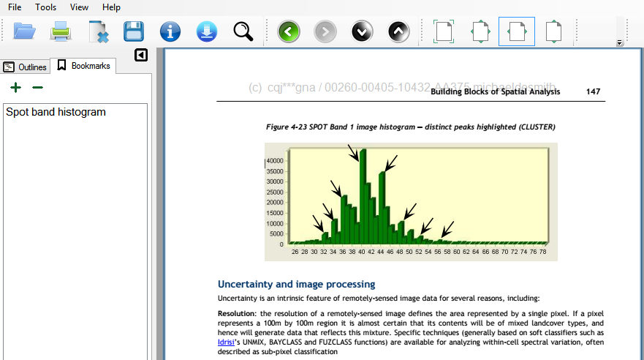
Task: Open a file with the folder icon
Action: tap(24, 31)
